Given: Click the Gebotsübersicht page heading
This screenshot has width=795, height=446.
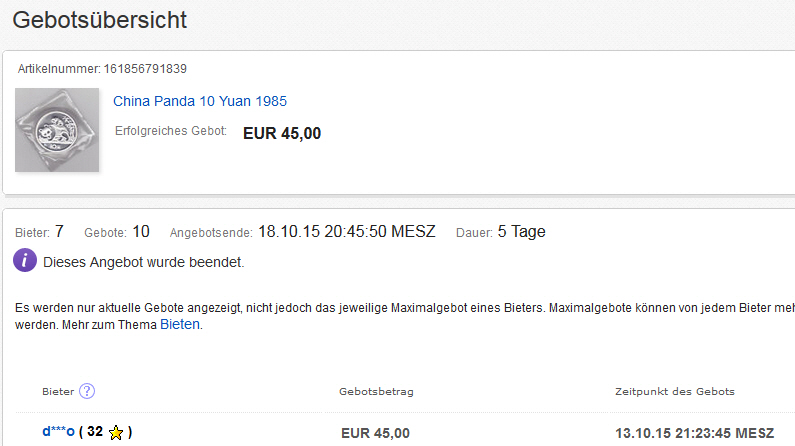Looking at the screenshot, I should click(x=100, y=18).
